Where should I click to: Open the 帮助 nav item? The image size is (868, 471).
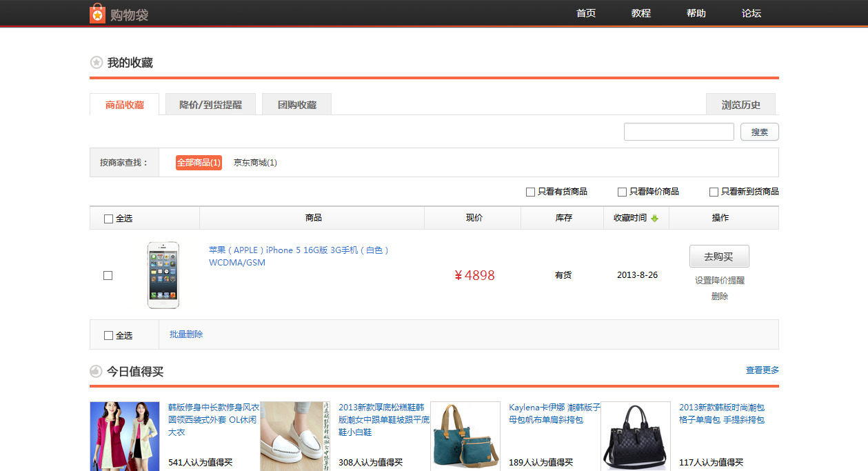pyautogui.click(x=696, y=13)
